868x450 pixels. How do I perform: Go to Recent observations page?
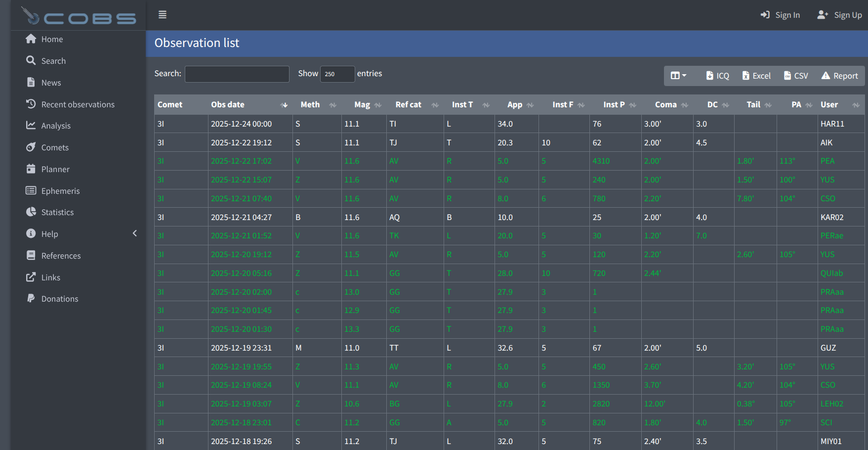point(78,104)
